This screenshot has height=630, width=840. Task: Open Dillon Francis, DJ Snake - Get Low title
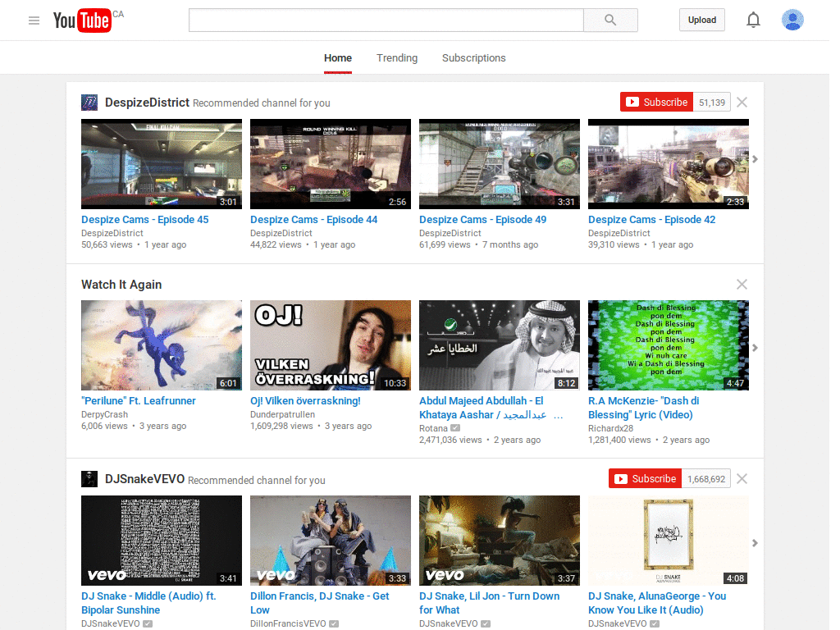click(320, 603)
